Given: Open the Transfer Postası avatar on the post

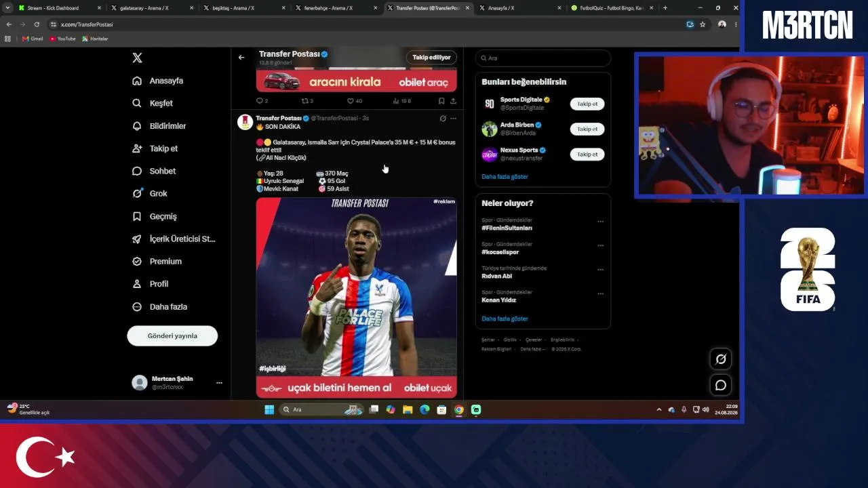Looking at the screenshot, I should pos(245,121).
